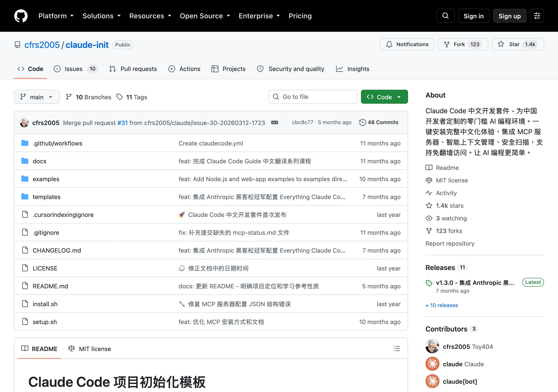Open claude[bot] contributor link
Screen dimensions: 558x392
coord(460,382)
